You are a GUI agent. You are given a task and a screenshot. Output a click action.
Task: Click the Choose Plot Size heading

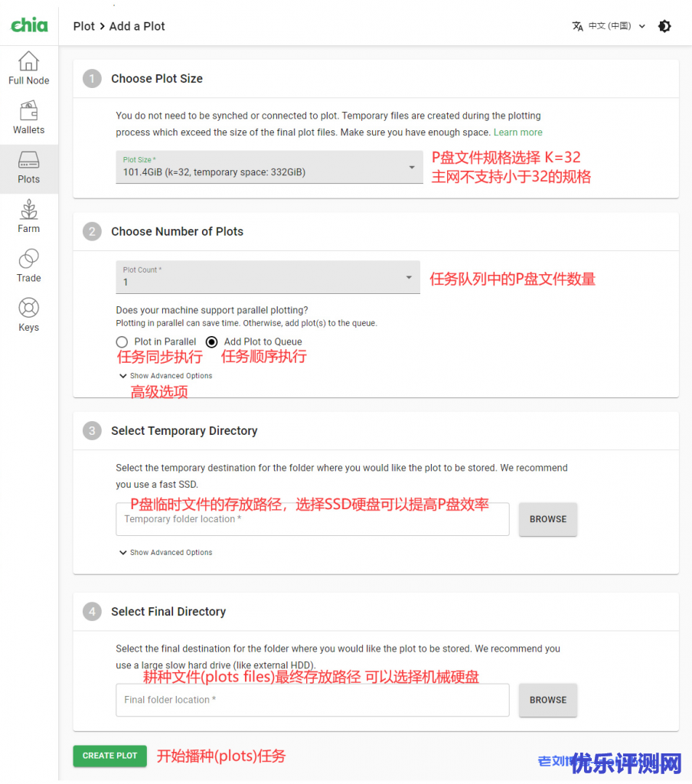click(x=157, y=79)
